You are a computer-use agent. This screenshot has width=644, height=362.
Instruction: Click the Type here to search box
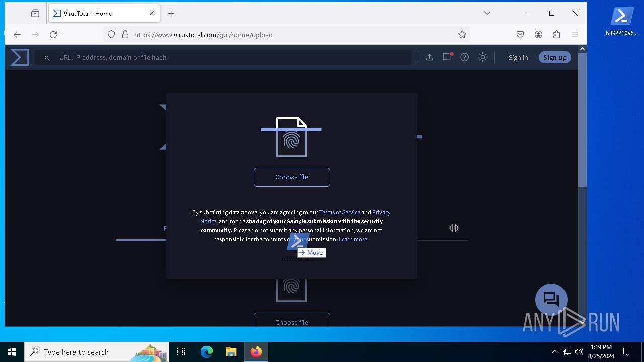pyautogui.click(x=97, y=352)
